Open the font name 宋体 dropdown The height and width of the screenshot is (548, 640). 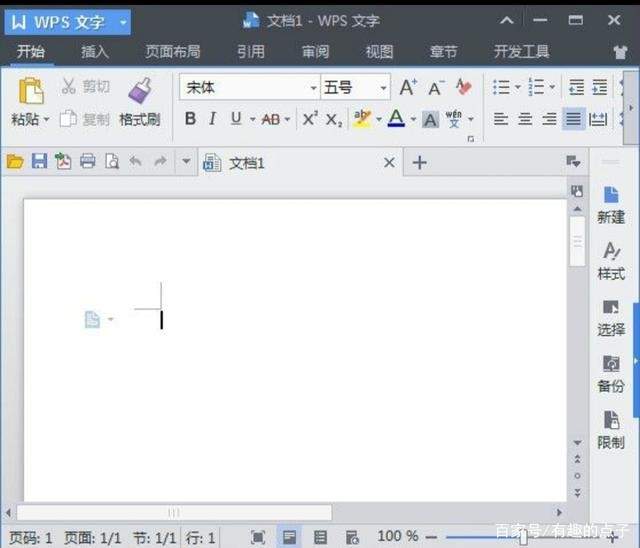(313, 88)
